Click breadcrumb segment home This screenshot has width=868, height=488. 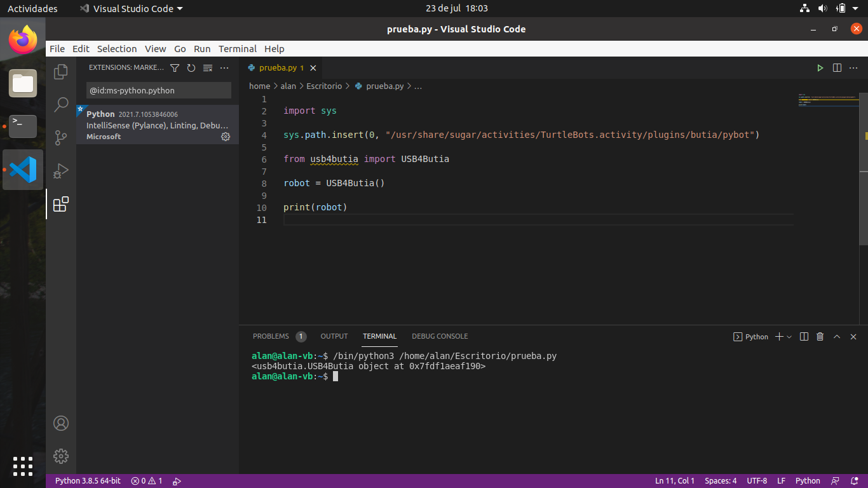click(259, 86)
